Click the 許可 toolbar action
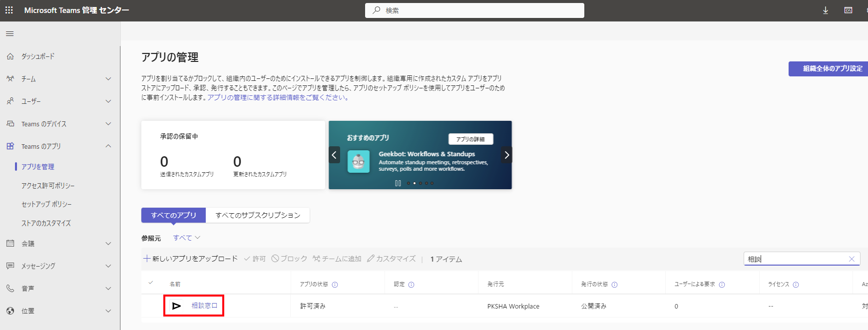The image size is (868, 330). coord(255,259)
